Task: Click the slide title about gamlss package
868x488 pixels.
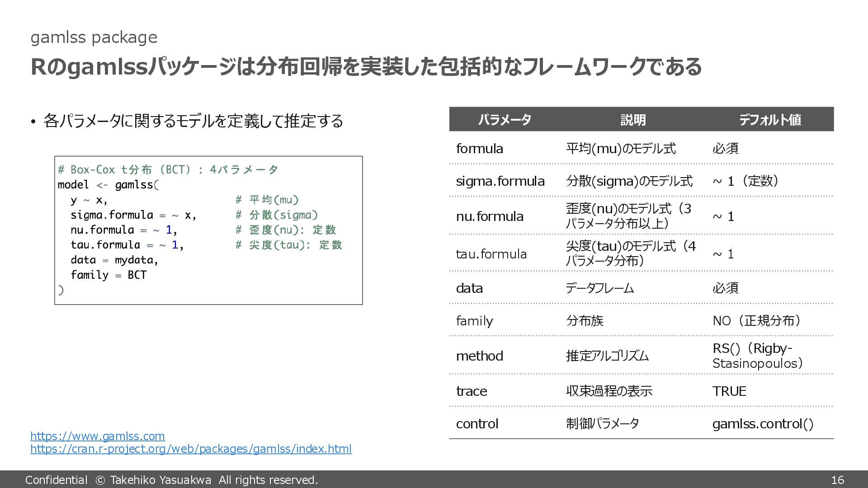Action: pyautogui.click(x=365, y=67)
